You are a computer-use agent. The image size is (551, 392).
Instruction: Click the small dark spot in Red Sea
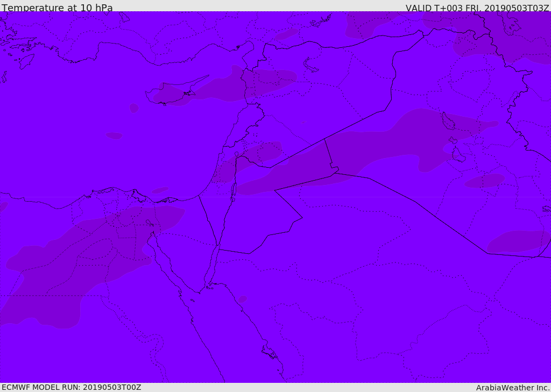click(x=243, y=299)
